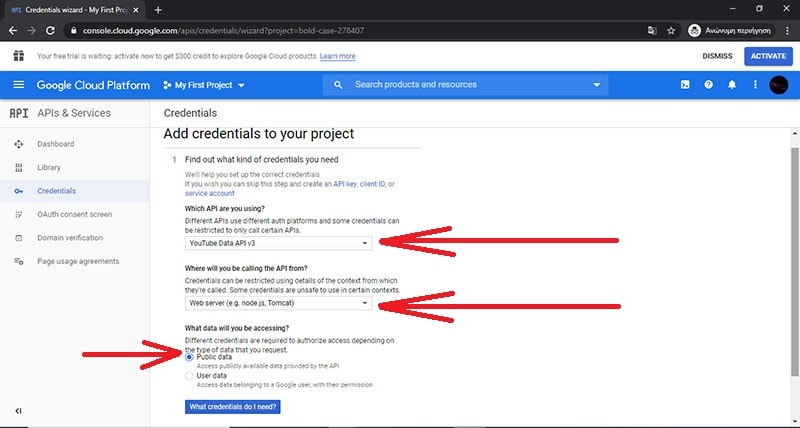
Task: Click the Cloud Shell icon
Action: 685,85
